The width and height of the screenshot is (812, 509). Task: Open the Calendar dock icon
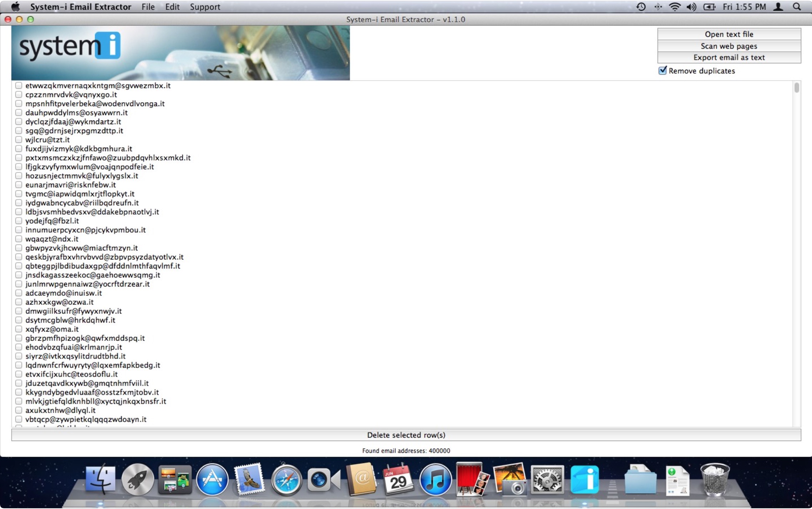pos(398,480)
